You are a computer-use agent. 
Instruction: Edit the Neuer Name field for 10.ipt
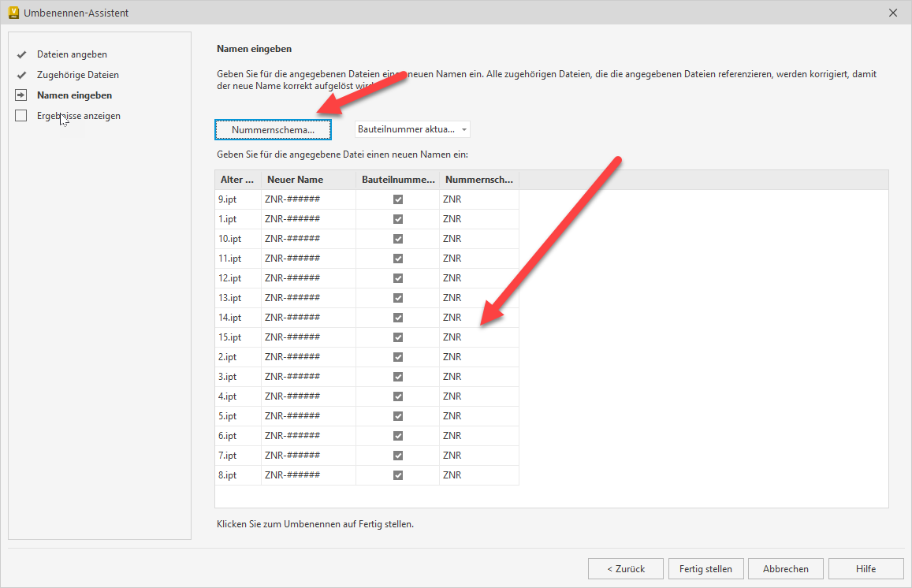click(x=307, y=239)
